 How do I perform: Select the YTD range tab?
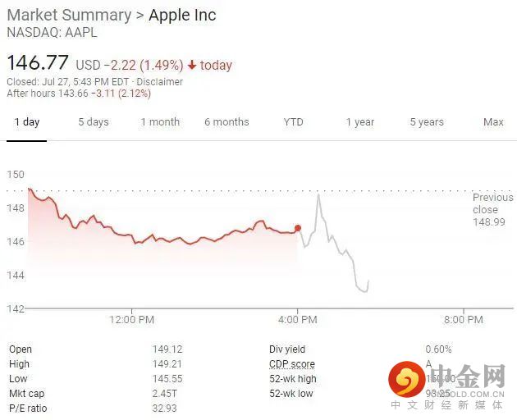pos(293,122)
